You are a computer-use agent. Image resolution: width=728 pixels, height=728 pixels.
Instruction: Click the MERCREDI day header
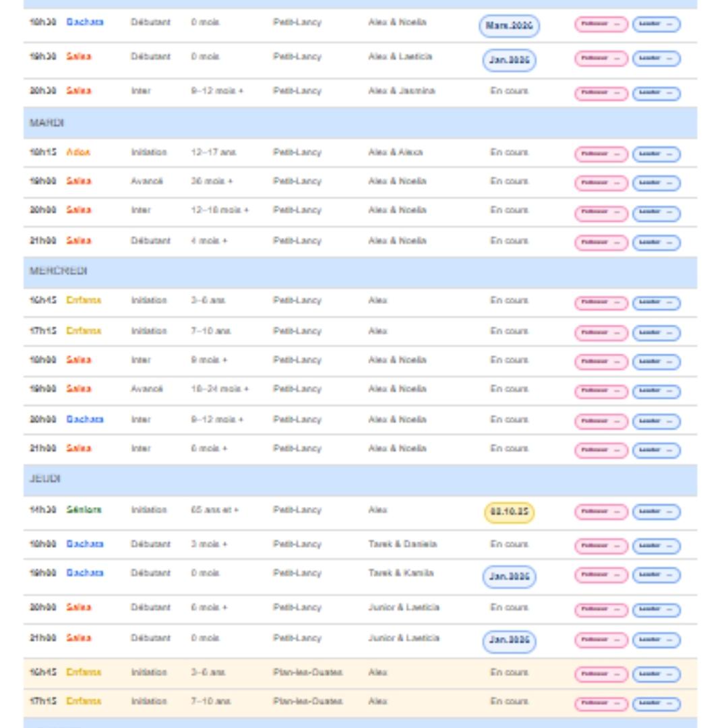point(360,272)
